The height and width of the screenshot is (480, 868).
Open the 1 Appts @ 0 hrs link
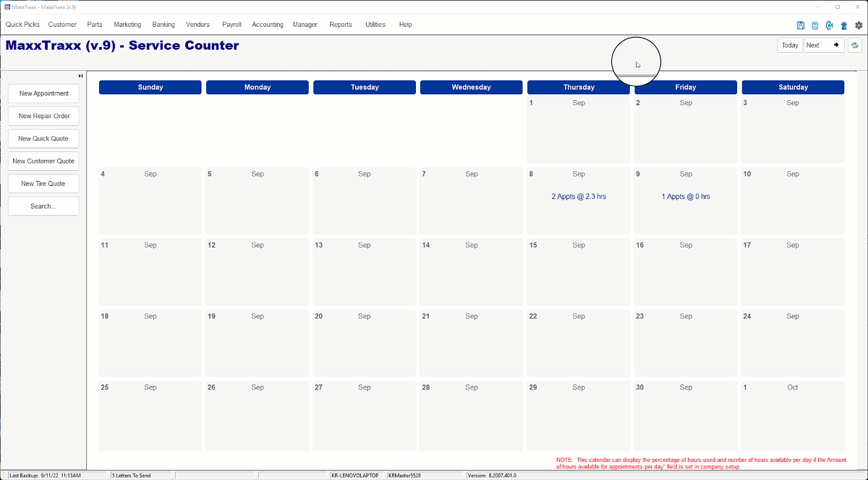(x=686, y=196)
